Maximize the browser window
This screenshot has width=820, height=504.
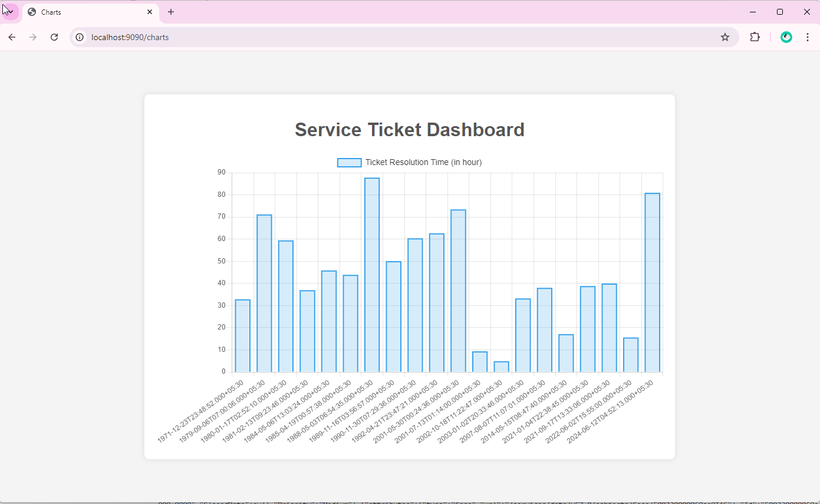(780, 12)
